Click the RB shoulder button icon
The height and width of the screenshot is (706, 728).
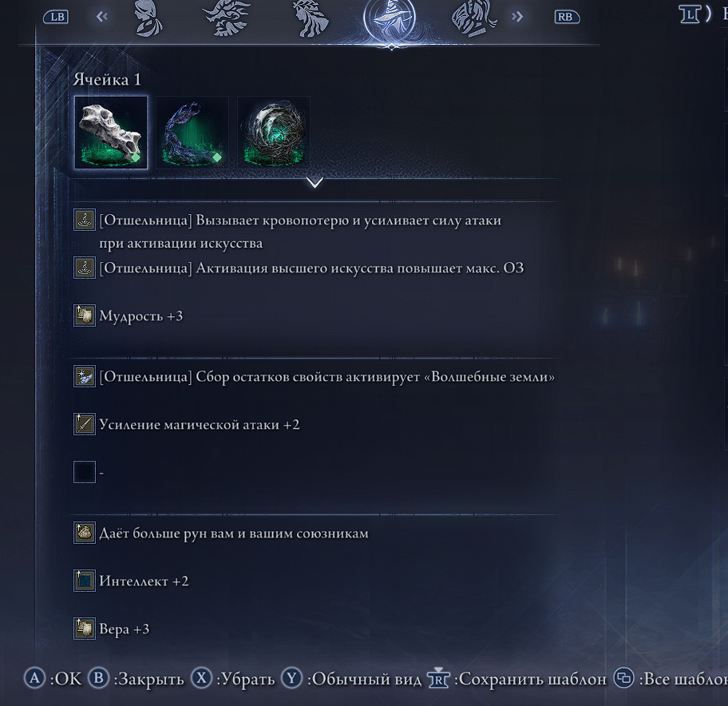567,18
